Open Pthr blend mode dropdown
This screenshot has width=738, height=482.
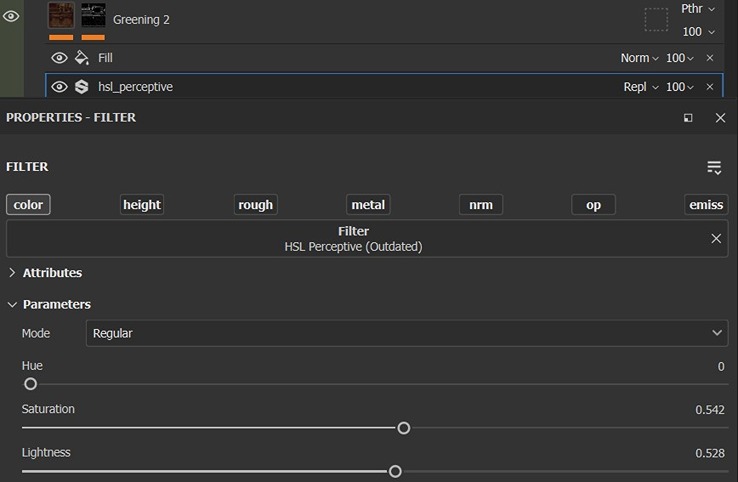click(698, 9)
